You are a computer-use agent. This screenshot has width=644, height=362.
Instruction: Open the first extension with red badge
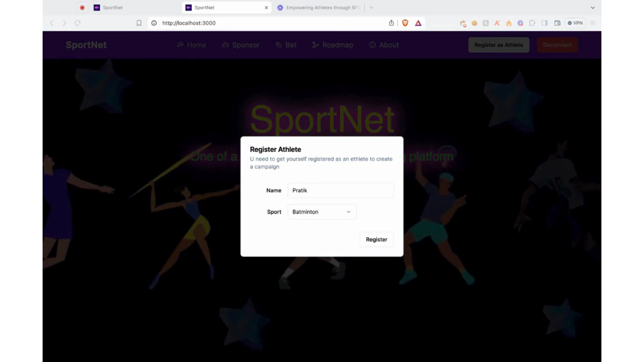tap(463, 23)
